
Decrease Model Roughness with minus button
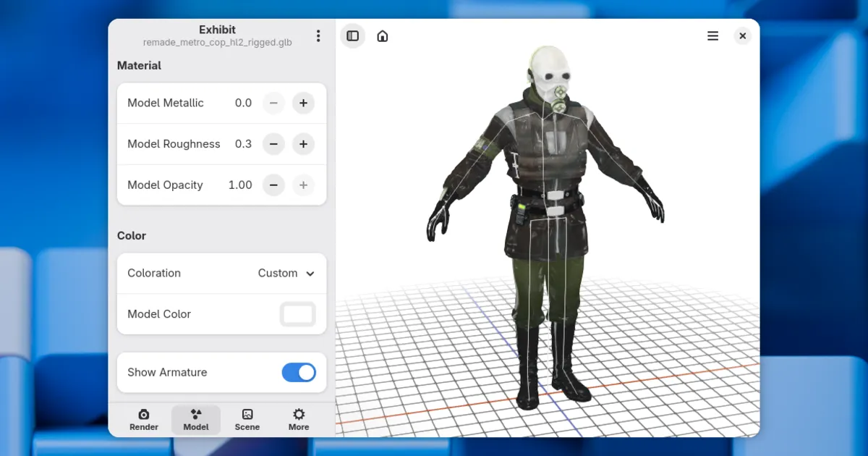point(273,144)
